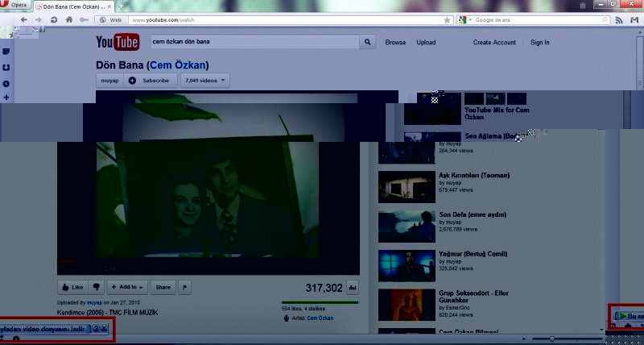Show video statistics chart icon
The image size is (644, 345).
353,289
